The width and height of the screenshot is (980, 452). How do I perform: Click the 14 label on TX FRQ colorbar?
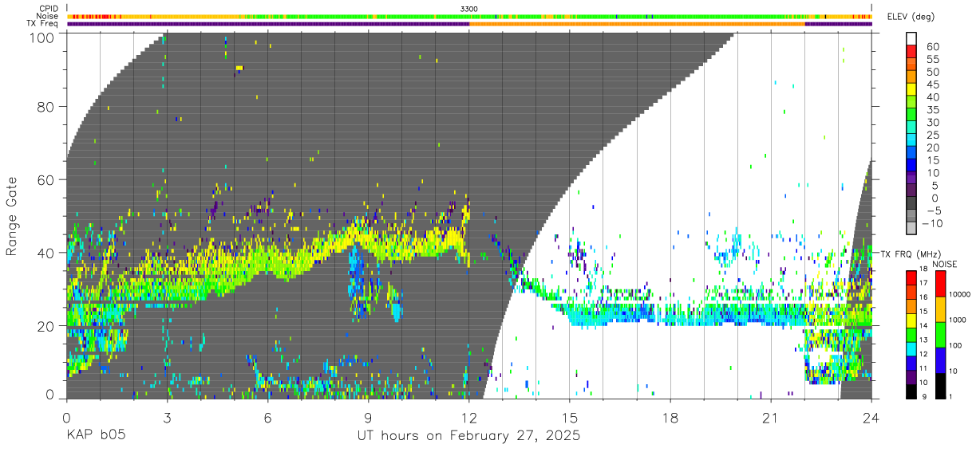923,325
